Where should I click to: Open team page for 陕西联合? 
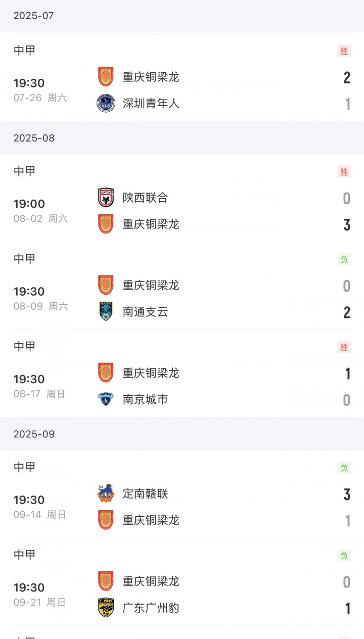pos(145,198)
